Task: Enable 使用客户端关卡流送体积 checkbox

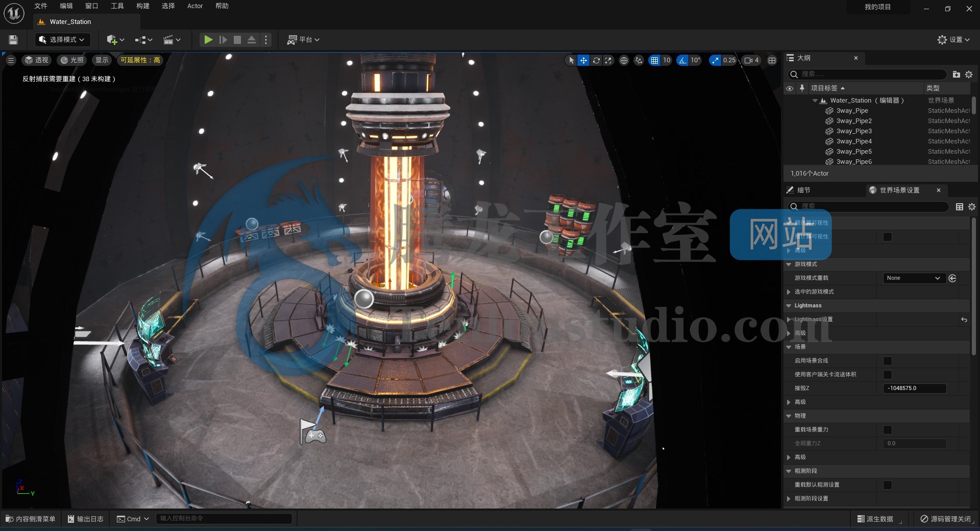Action: 888,375
